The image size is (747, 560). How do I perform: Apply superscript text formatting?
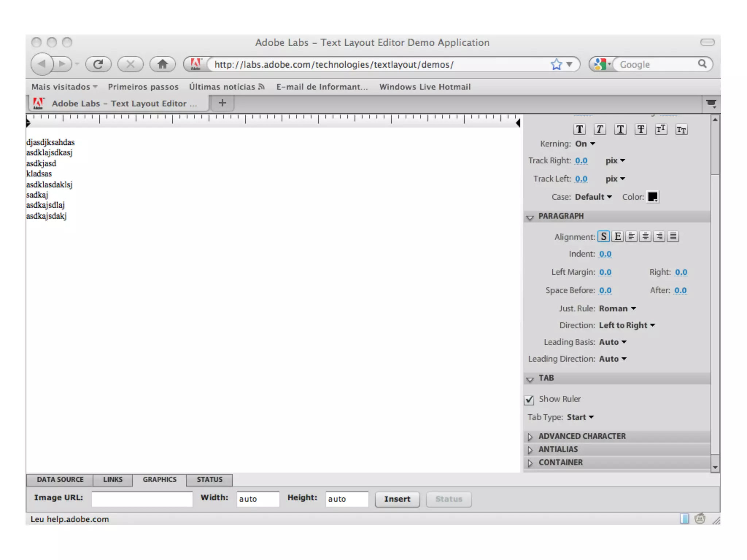coord(661,129)
